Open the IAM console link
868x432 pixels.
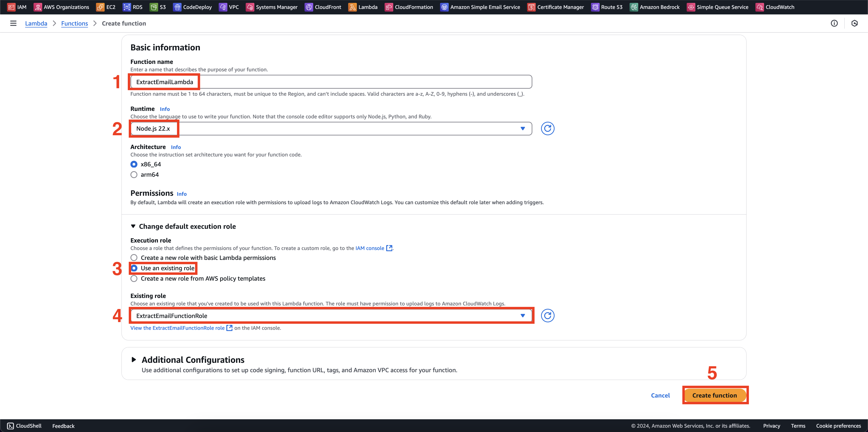tap(370, 248)
